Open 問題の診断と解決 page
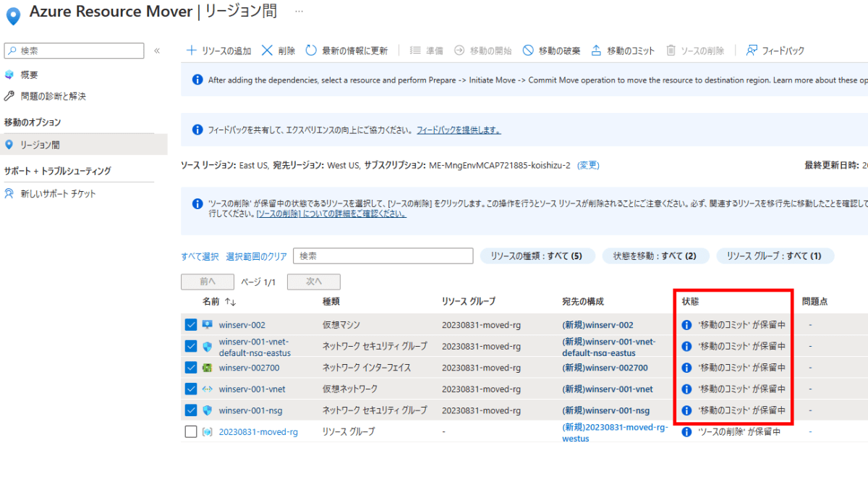Viewport: 868px width, 477px height. pyautogui.click(x=53, y=96)
